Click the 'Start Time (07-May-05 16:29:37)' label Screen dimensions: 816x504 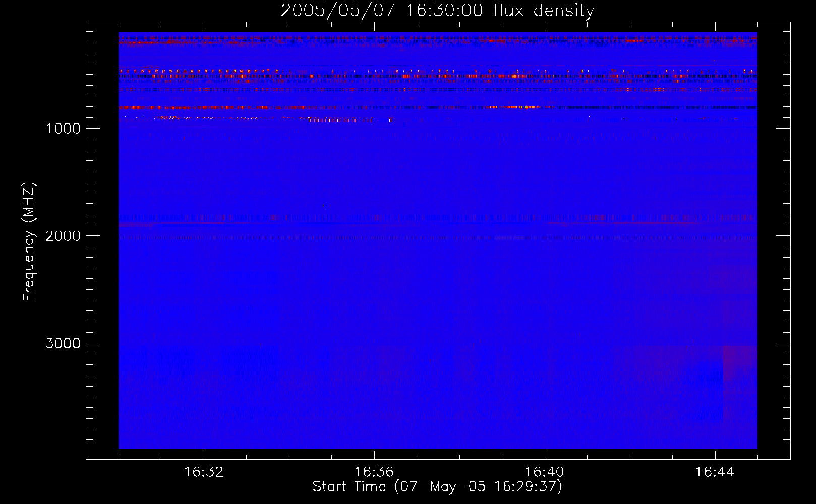tap(437, 487)
